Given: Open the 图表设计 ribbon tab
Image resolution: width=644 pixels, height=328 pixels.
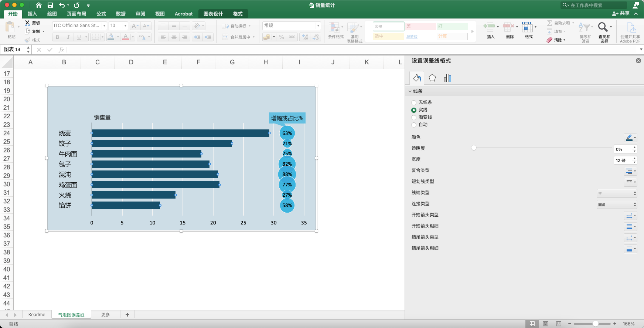Looking at the screenshot, I should 213,14.
